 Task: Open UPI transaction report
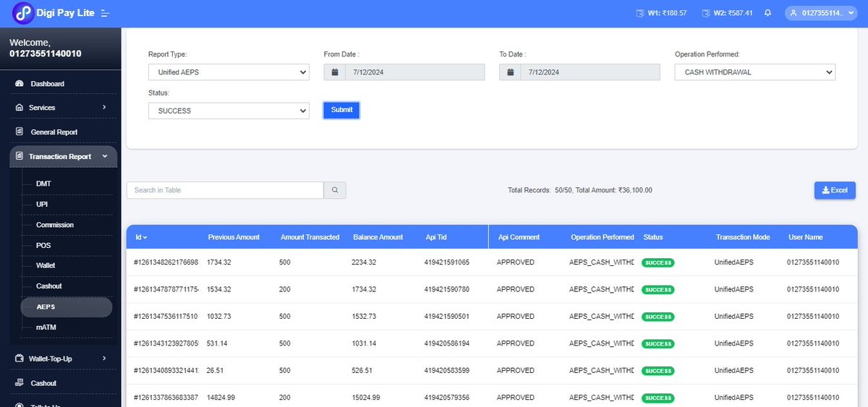(x=42, y=205)
